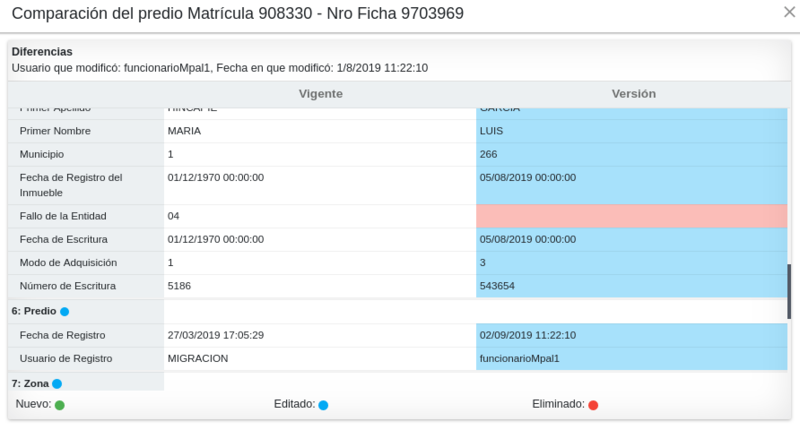Click the blue edited dot beside Zona
Screen dimensions: 800x430
(x=57, y=384)
